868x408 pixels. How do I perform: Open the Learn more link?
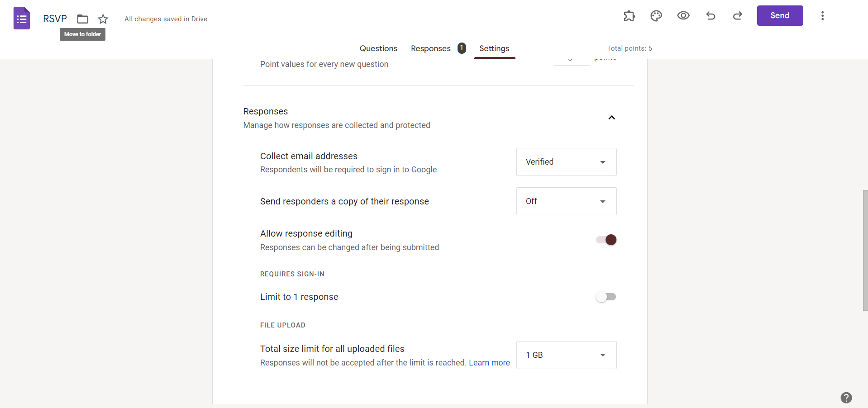tap(489, 363)
